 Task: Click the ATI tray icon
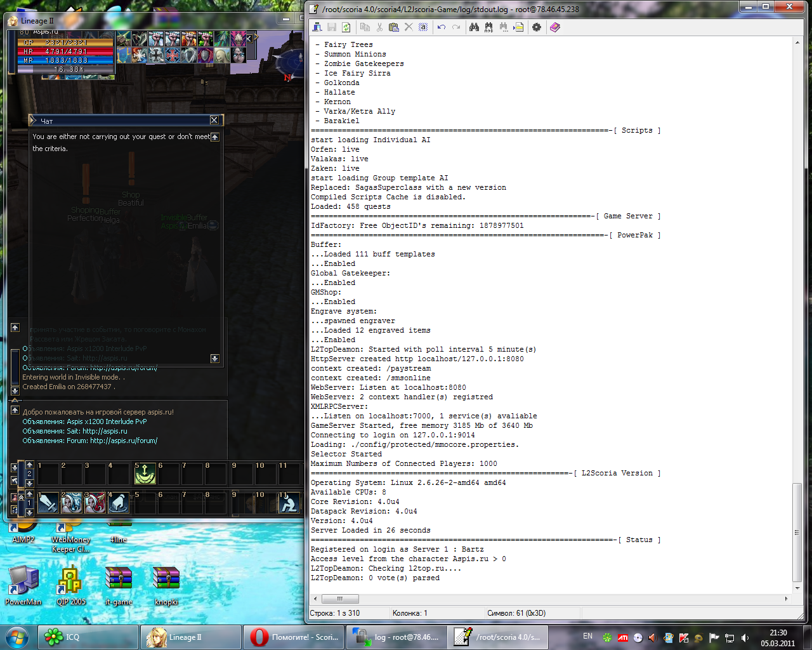[622, 638]
